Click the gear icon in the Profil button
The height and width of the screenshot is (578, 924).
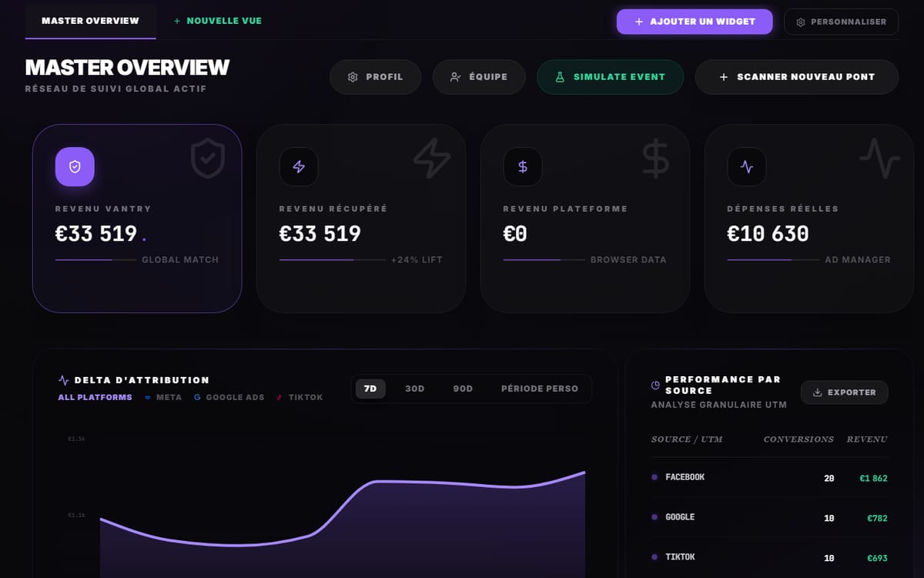click(353, 77)
